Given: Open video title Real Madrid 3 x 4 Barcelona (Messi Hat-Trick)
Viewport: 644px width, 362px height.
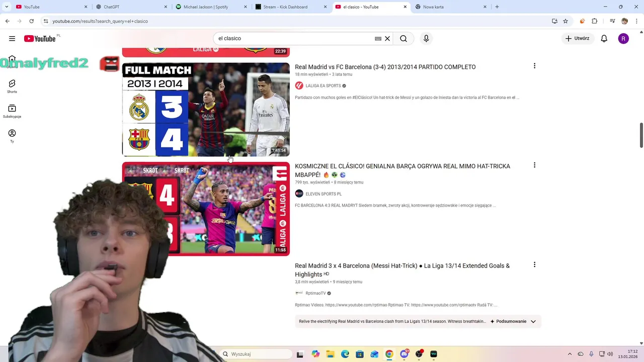Looking at the screenshot, I should click(403, 270).
